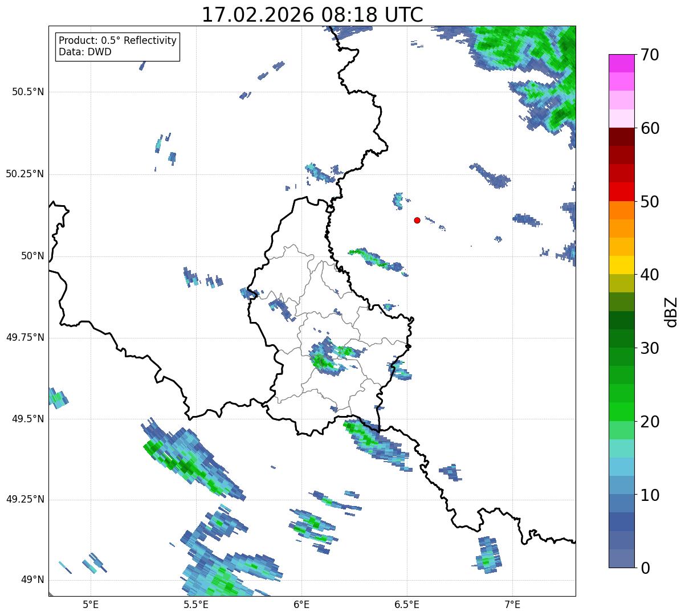Viewport: 685px width, 616px height.
Task: Click the 49.5°N latitude label
Action: pos(28,419)
